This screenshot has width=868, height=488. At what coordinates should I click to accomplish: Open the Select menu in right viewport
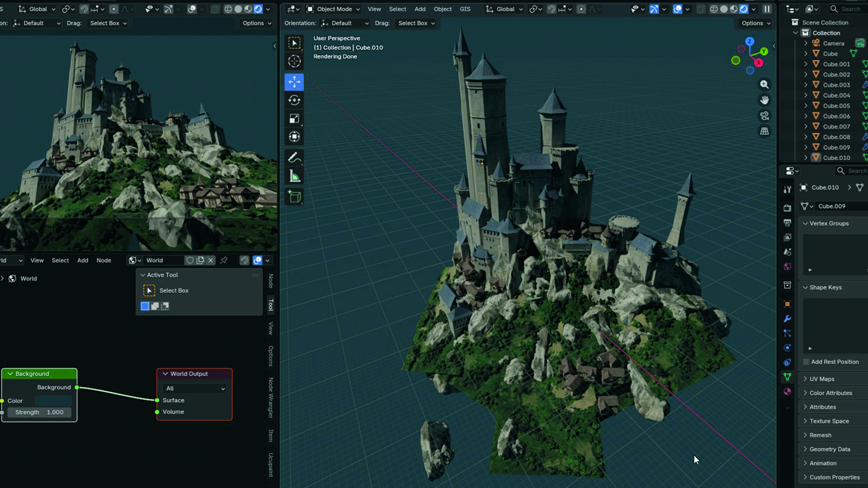tap(397, 9)
